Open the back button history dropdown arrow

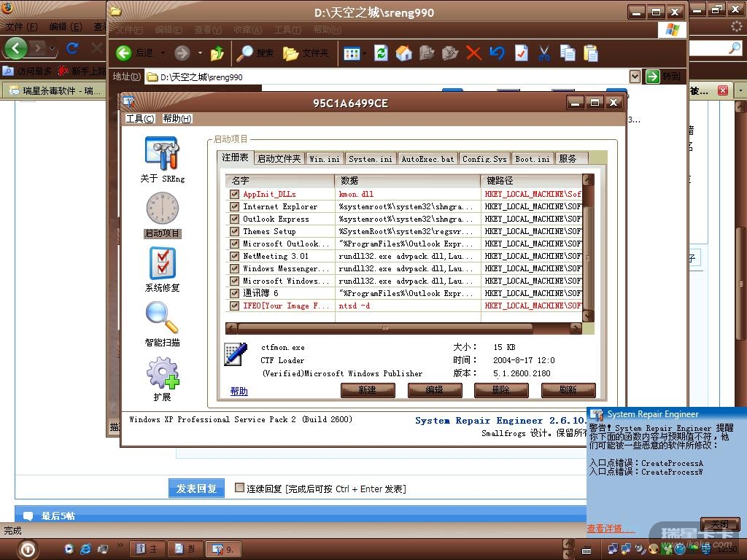(x=163, y=52)
